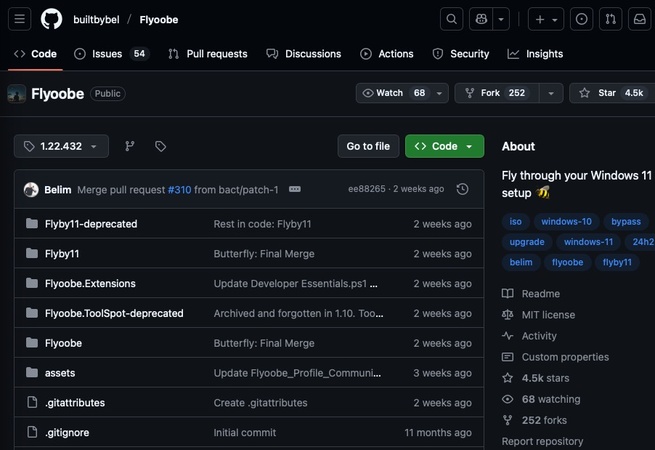View branches via the branch icon
The width and height of the screenshot is (655, 450).
[129, 146]
